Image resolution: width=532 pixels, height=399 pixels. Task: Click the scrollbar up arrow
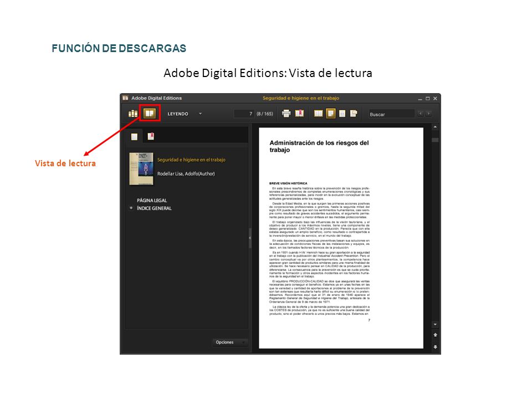point(435,127)
